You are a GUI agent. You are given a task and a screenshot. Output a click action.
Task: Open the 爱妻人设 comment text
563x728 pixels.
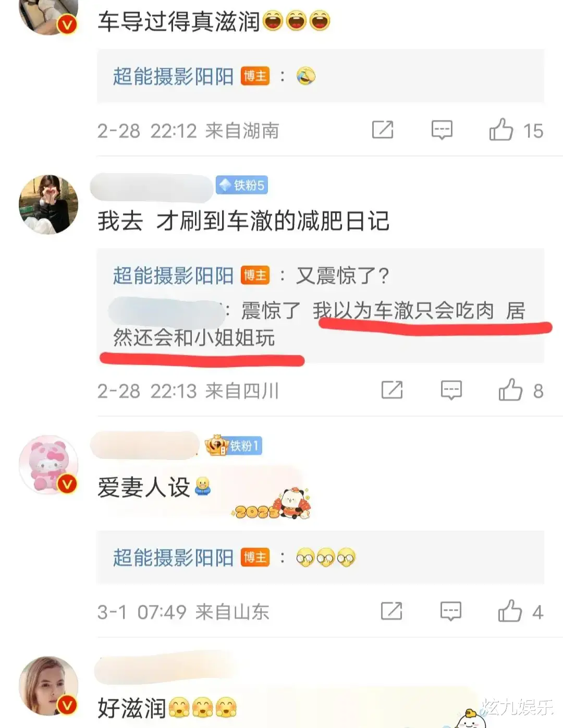click(x=143, y=488)
